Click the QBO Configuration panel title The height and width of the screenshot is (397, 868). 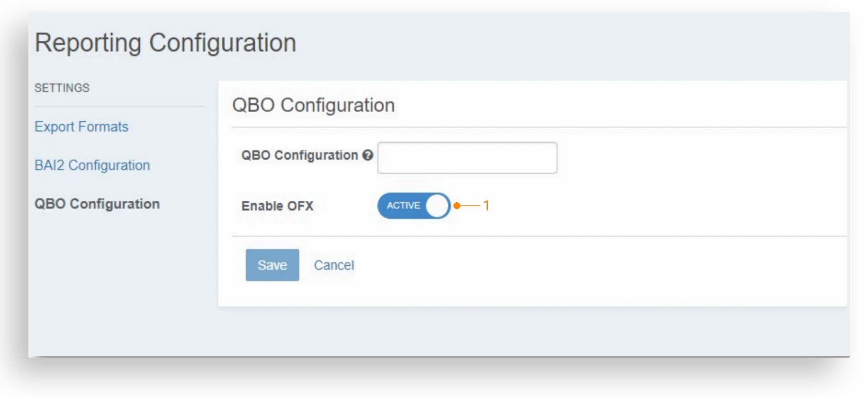click(313, 105)
